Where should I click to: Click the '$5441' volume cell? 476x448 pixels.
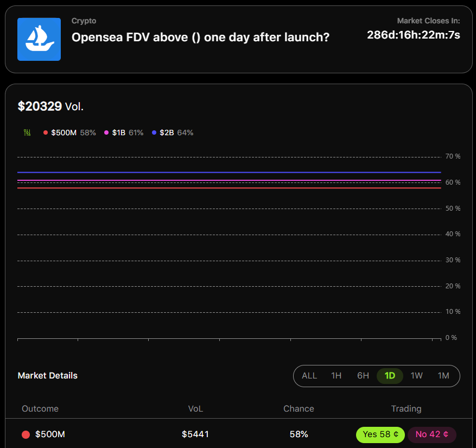[195, 434]
